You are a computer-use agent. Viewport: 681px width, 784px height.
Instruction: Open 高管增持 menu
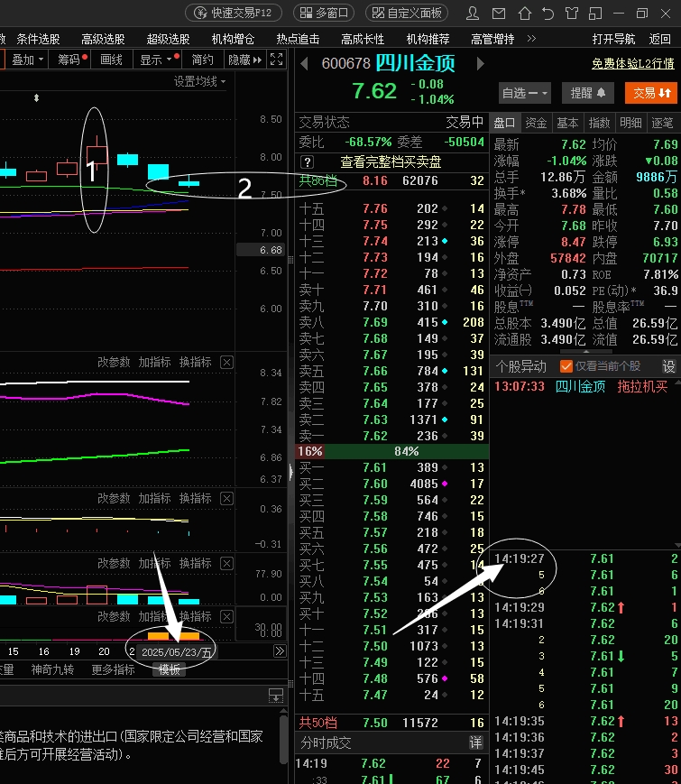(492, 39)
